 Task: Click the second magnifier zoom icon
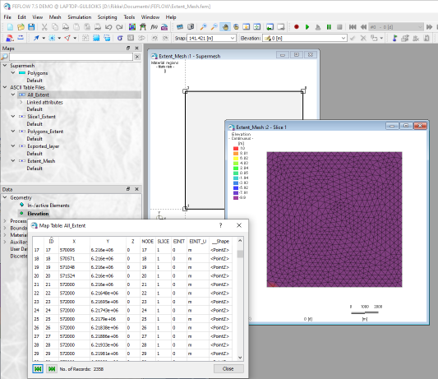214,27
